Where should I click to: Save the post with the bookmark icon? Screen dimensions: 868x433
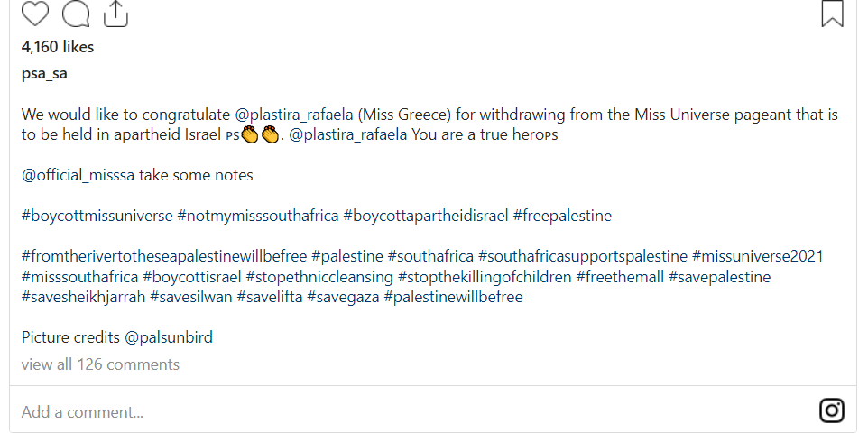[832, 13]
